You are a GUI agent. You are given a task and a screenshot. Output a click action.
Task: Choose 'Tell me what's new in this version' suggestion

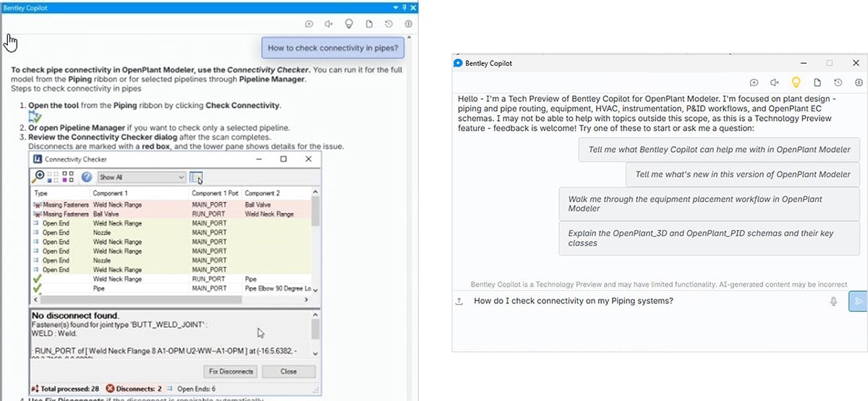(x=743, y=174)
